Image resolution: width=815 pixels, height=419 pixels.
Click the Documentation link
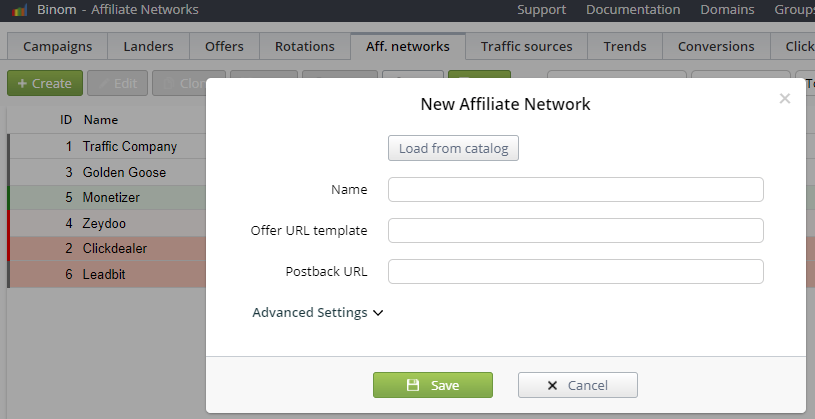633,10
